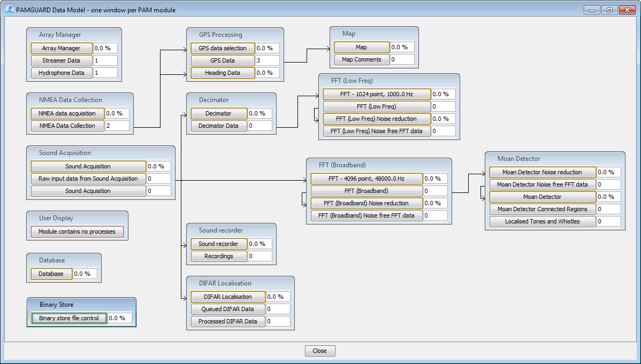641x364 pixels.
Task: Open FFT (Broadband) Noise free FFT data
Action: pyautogui.click(x=367, y=215)
